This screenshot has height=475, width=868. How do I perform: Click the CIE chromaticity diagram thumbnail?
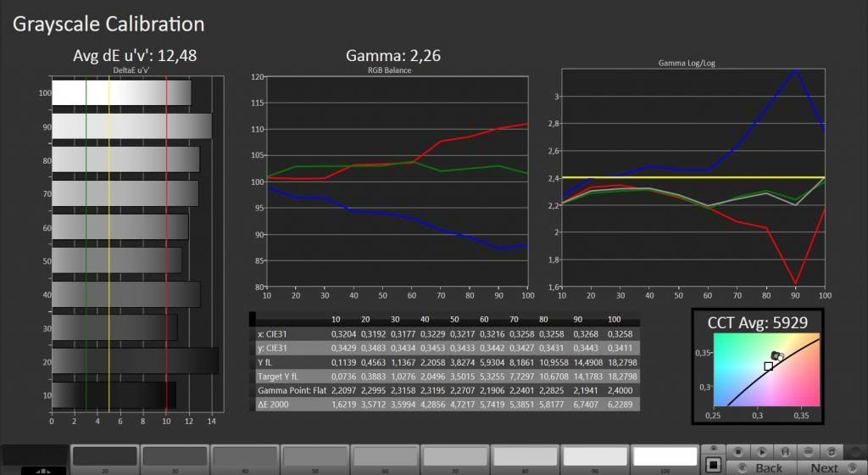[x=766, y=370]
